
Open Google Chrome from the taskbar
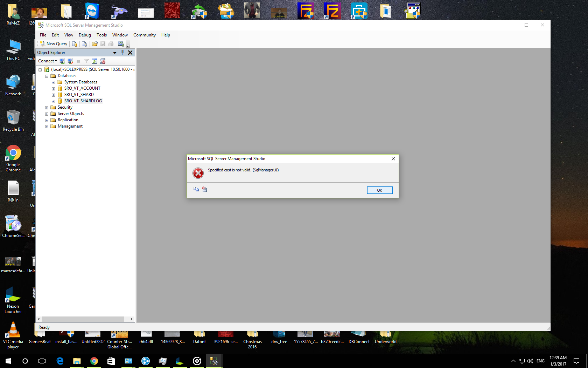[94, 361]
